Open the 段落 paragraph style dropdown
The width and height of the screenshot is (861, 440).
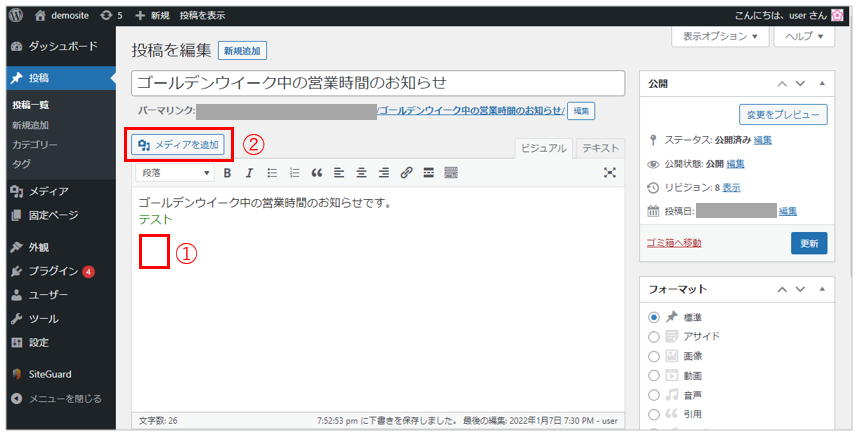176,173
